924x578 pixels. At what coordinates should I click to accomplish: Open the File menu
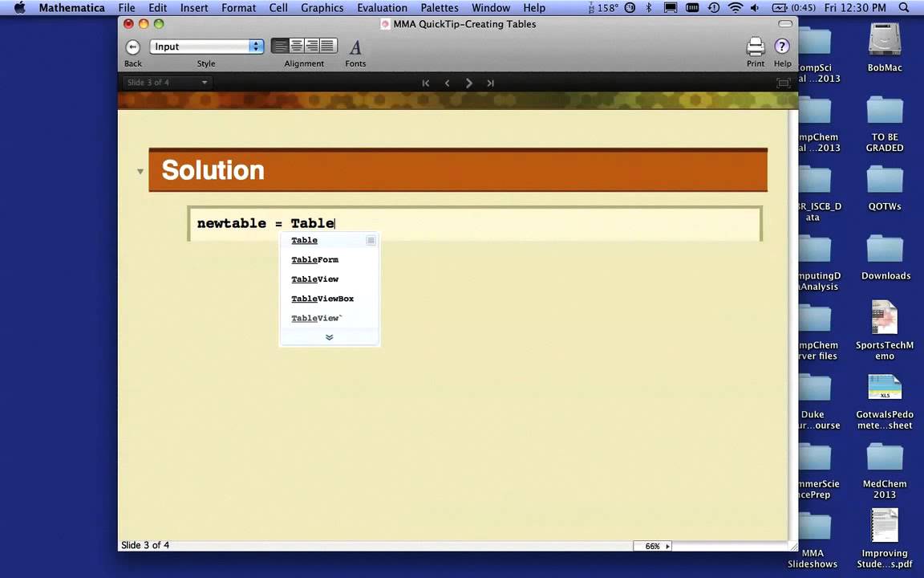(x=126, y=8)
